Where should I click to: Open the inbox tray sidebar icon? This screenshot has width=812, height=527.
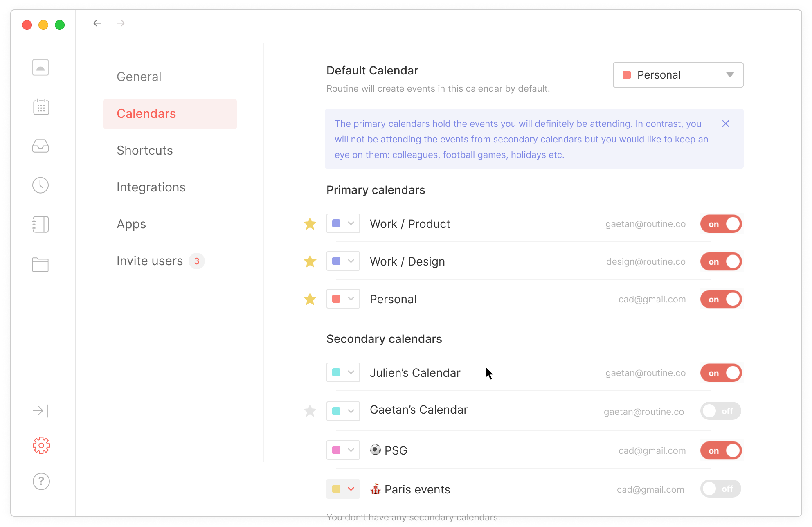click(x=40, y=146)
